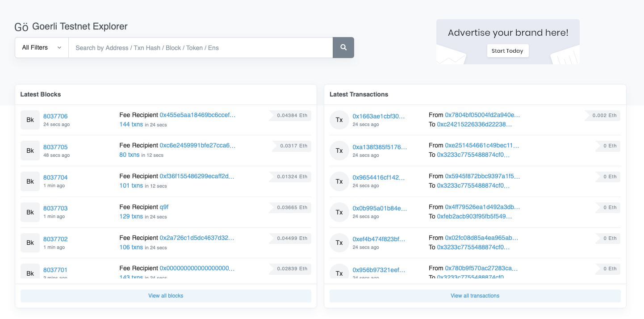
Task: Open block 8037705
Action: 55,147
